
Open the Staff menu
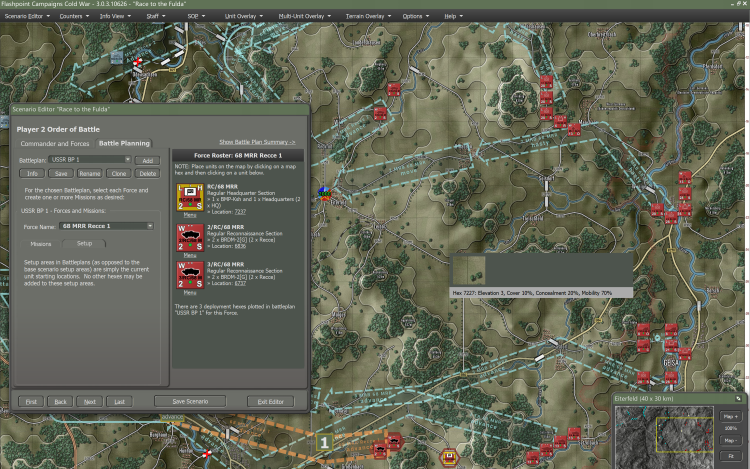coord(156,16)
